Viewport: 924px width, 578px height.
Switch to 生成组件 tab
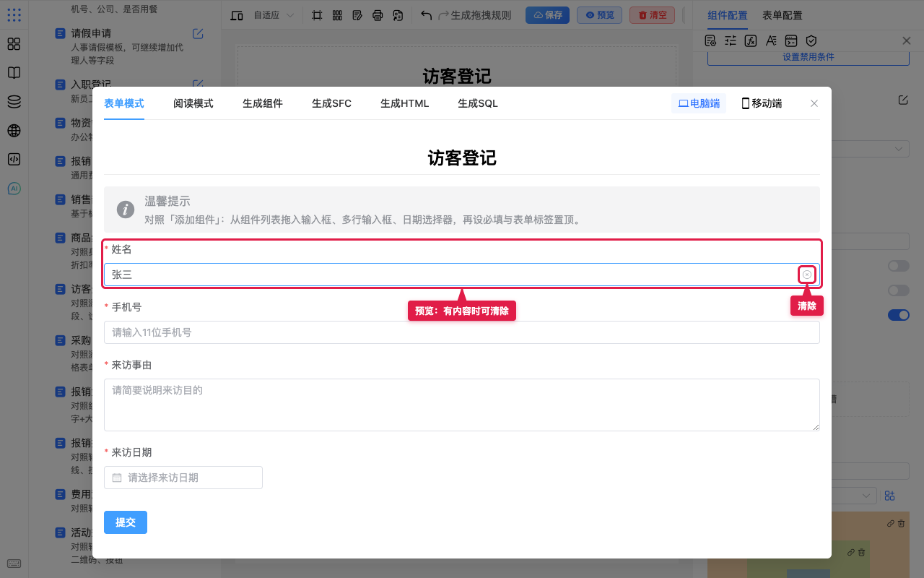tap(263, 103)
